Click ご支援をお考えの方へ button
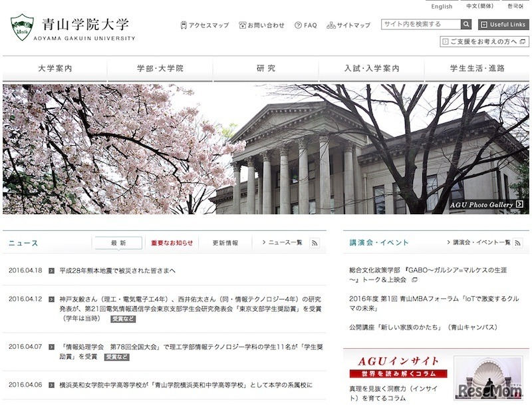This screenshot has height=406, width=532. (x=484, y=41)
